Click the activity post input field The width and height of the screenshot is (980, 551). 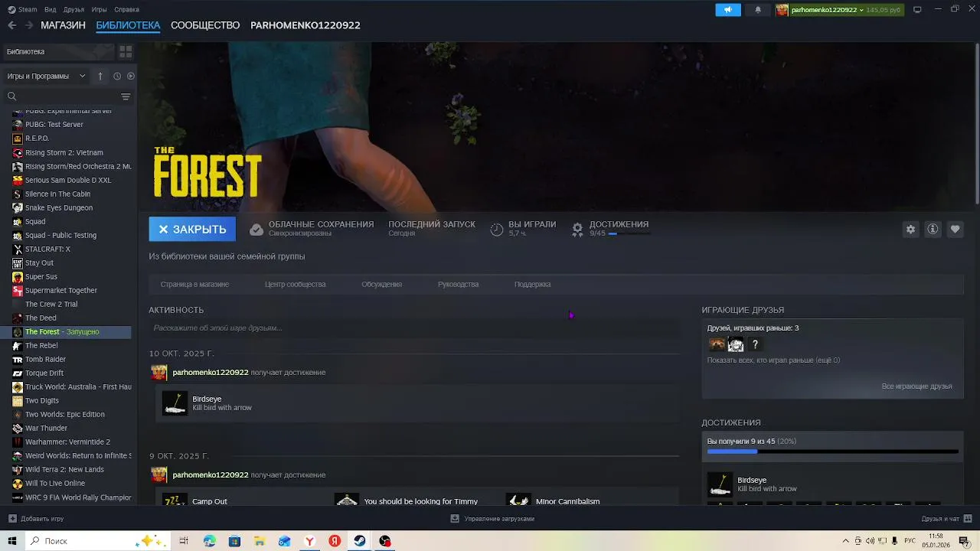coord(414,328)
